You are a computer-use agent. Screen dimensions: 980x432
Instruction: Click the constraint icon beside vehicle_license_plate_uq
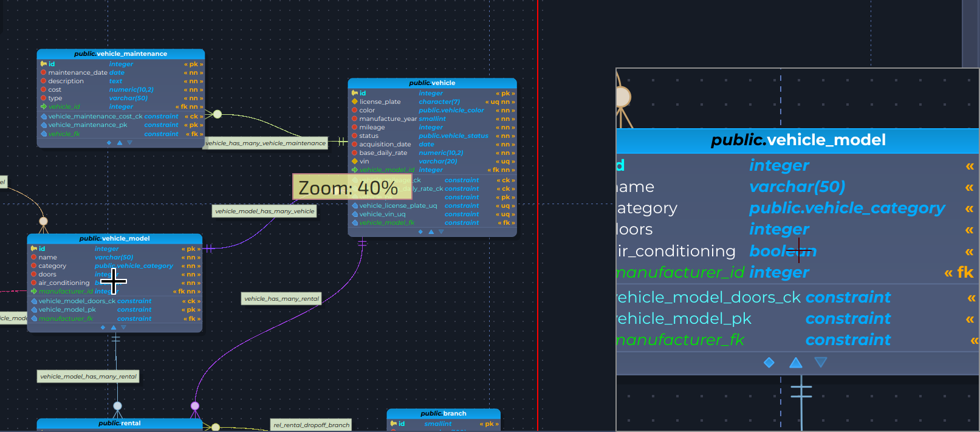(355, 205)
